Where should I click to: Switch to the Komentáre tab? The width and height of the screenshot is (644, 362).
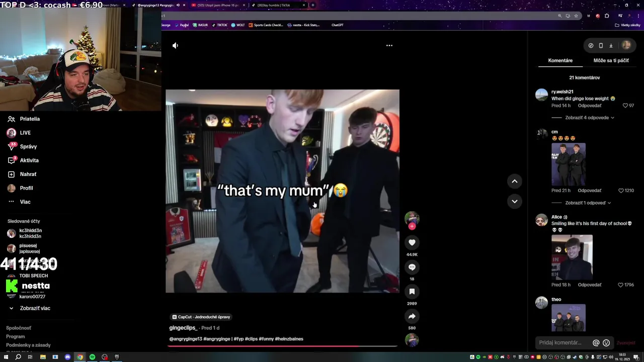click(x=560, y=60)
